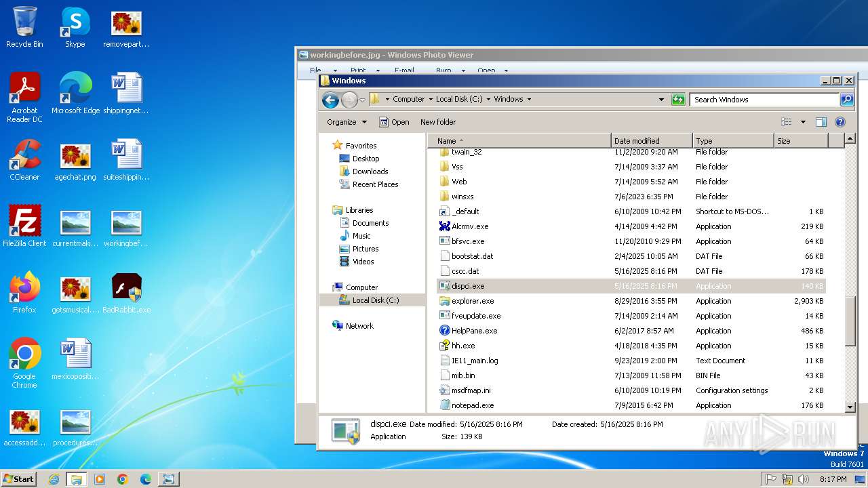
Task: Open Internet Explorer in taskbar
Action: click(x=54, y=479)
